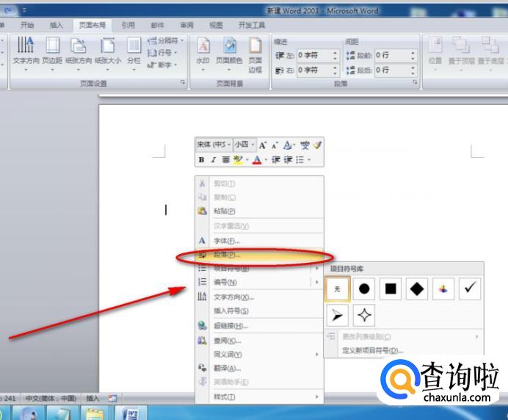Expand the mini toolbar bullets dropdown arrow
This screenshot has height=420, width=508.
309,159
